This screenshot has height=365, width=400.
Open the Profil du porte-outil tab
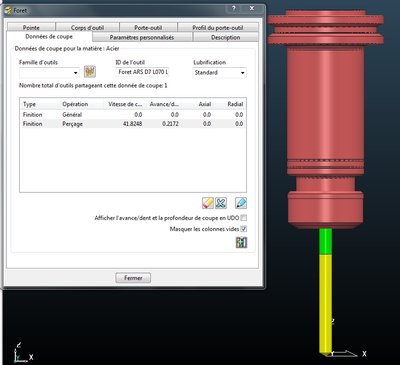(x=218, y=27)
